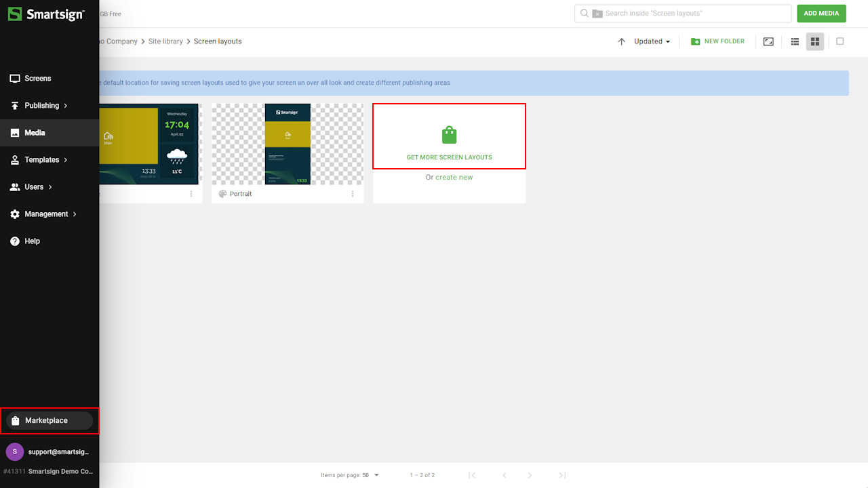Switch to list view

[795, 41]
